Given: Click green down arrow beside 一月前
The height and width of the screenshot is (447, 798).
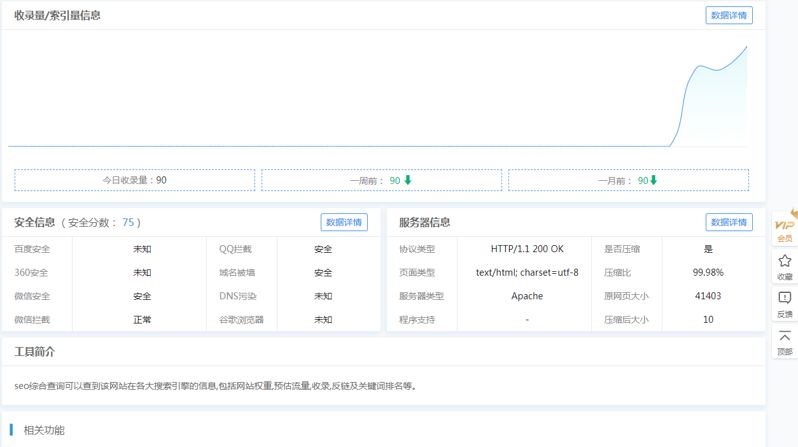Looking at the screenshot, I should coord(654,180).
